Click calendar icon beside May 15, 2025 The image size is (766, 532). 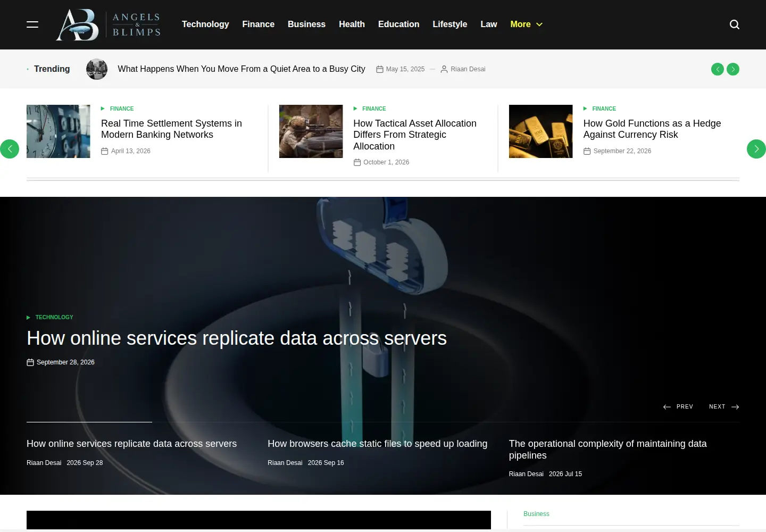(380, 69)
